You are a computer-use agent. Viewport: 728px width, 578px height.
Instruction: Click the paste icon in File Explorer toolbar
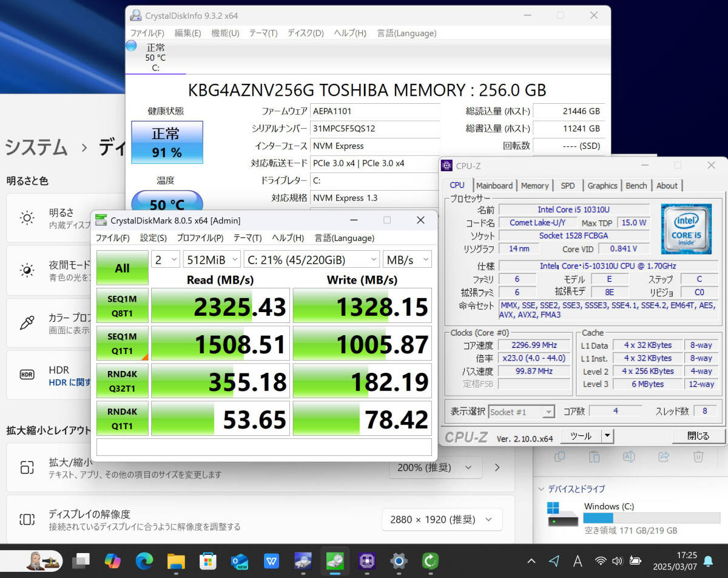[595, 456]
